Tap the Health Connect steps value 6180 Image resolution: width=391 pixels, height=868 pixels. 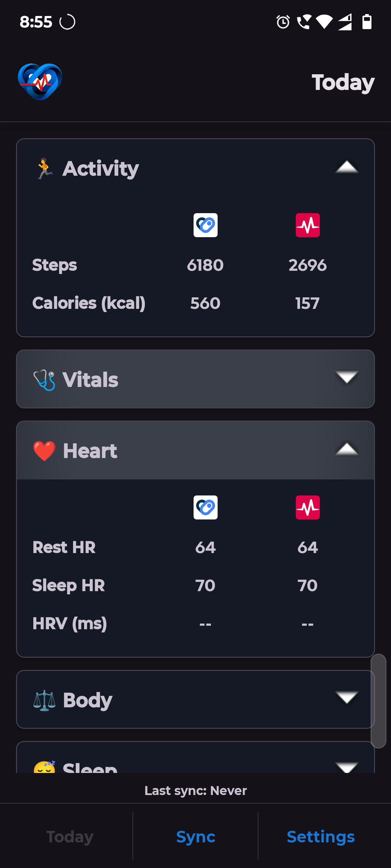[x=205, y=265]
